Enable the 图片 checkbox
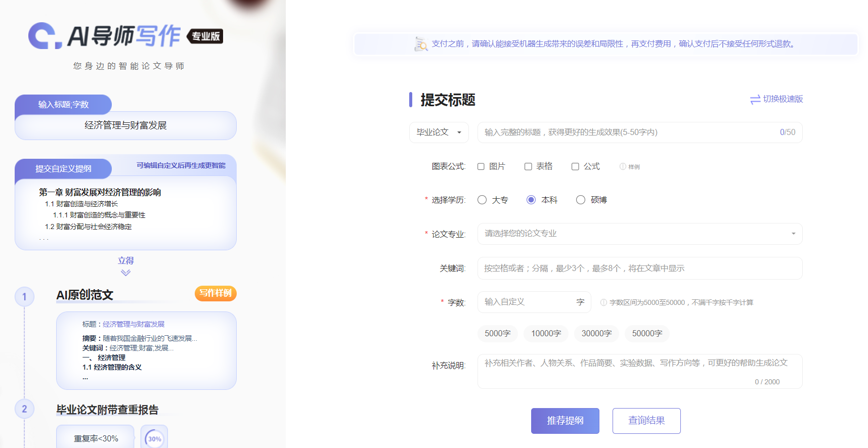The width and height of the screenshot is (868, 448). coord(481,166)
